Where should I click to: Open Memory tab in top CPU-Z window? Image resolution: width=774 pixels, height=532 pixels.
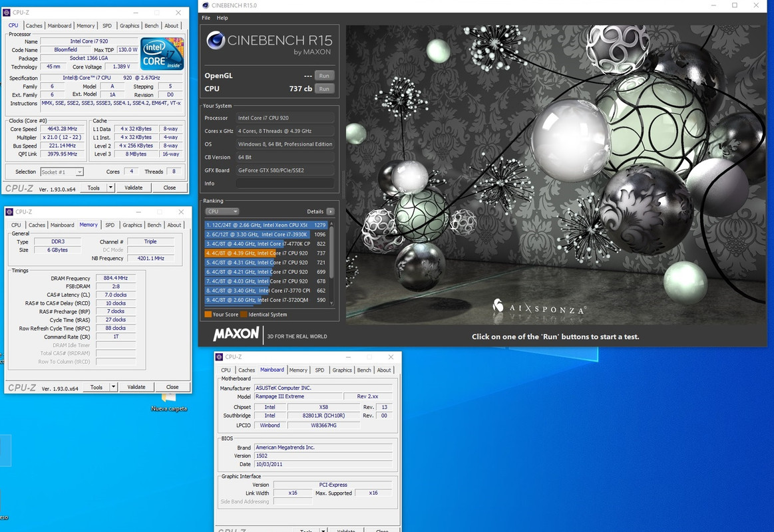[85, 26]
